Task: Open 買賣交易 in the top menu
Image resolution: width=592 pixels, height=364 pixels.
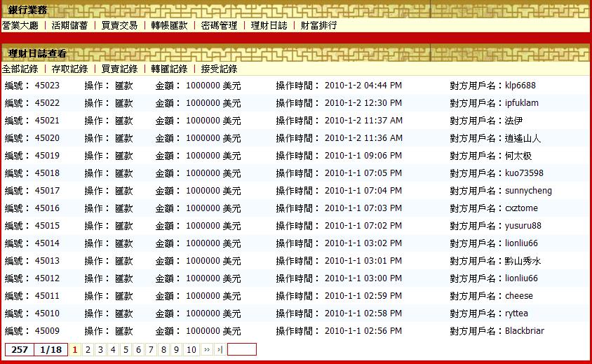Action: tap(119, 25)
